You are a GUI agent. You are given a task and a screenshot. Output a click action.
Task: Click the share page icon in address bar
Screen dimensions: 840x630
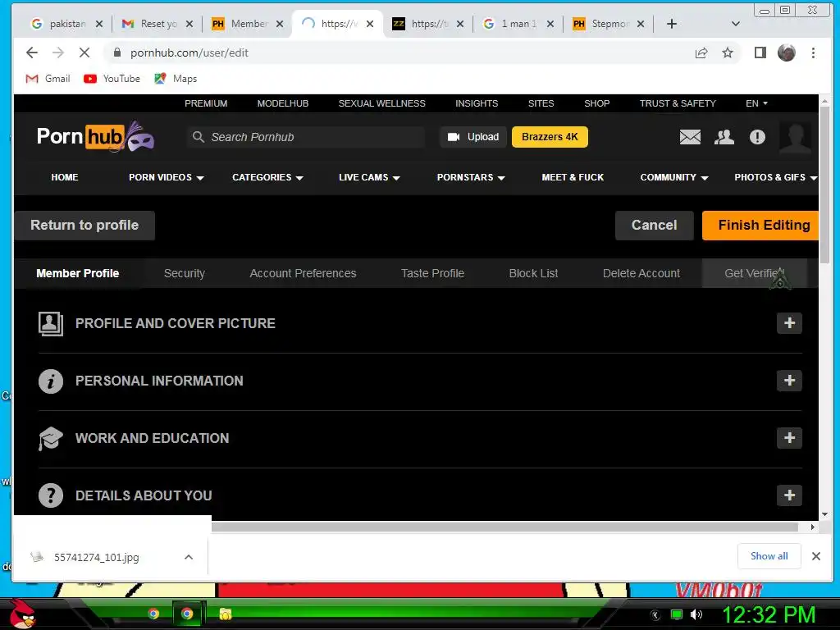pos(701,52)
